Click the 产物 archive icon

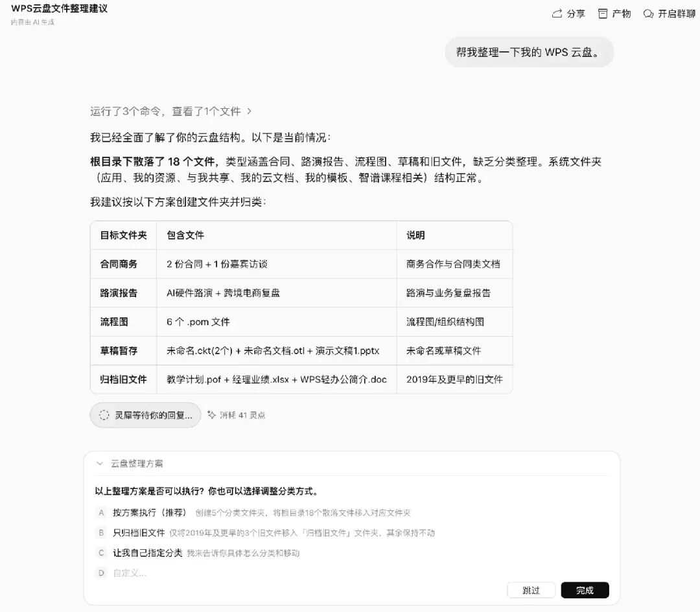coord(603,14)
